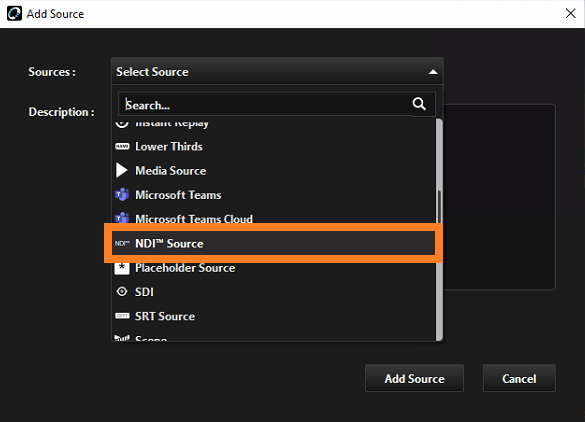
Task: Click the Placeholder Source asterisk icon
Action: [122, 268]
